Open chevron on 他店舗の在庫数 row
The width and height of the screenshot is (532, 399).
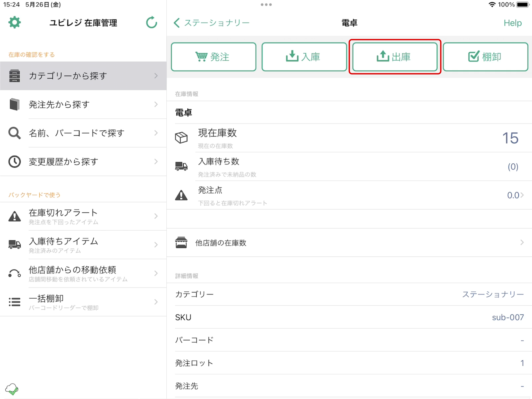tap(522, 243)
